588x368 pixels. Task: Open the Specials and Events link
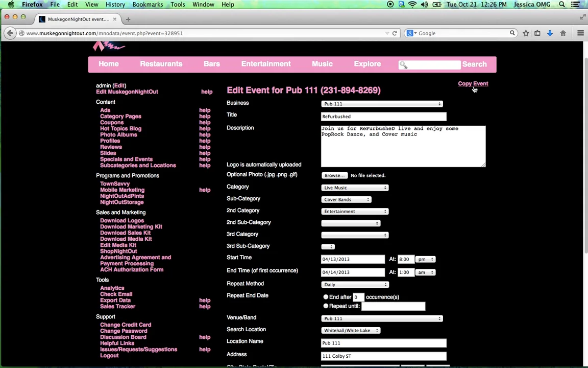127,159
